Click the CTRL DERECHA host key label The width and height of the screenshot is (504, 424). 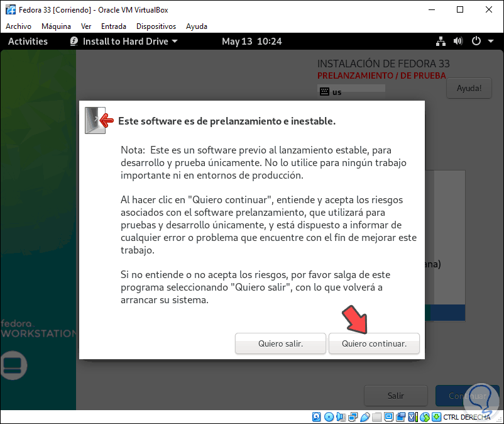point(467,417)
